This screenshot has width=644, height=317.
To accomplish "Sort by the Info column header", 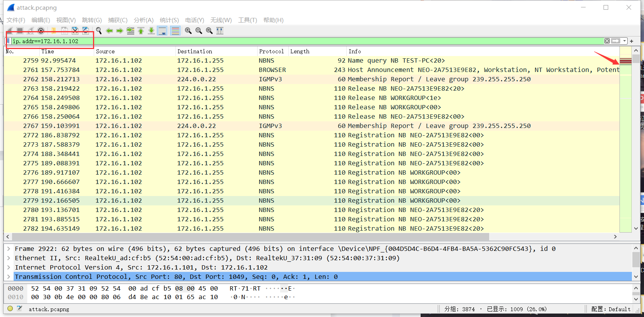I will coord(483,51).
